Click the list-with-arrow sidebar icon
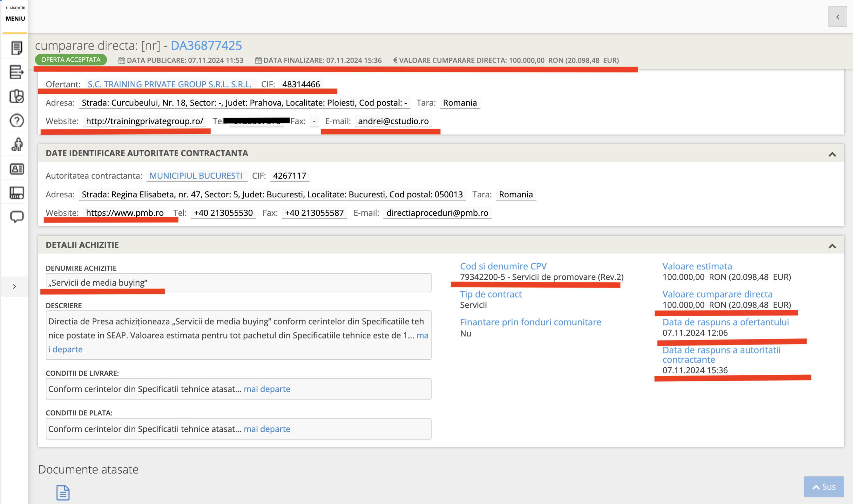This screenshot has height=504, width=853. 16,72
